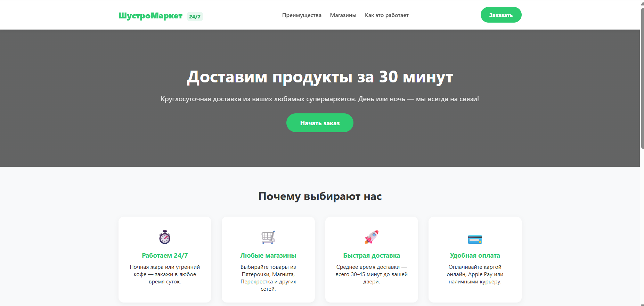Click the Почему выбирают нас section heading
The width and height of the screenshot is (644, 306).
click(320, 196)
